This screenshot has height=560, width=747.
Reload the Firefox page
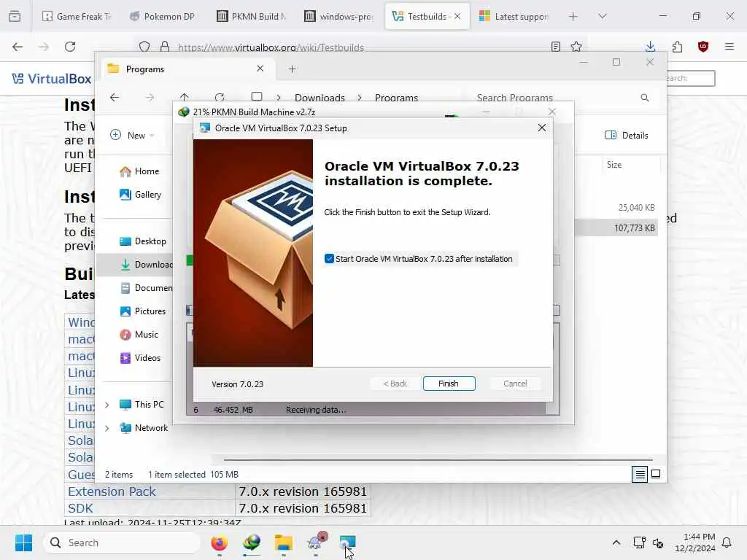pyautogui.click(x=70, y=47)
